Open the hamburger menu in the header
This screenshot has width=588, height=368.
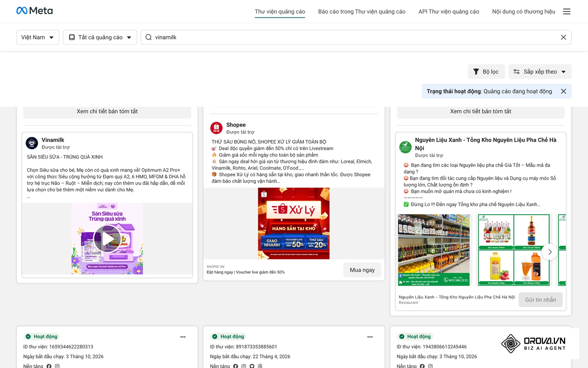click(567, 11)
